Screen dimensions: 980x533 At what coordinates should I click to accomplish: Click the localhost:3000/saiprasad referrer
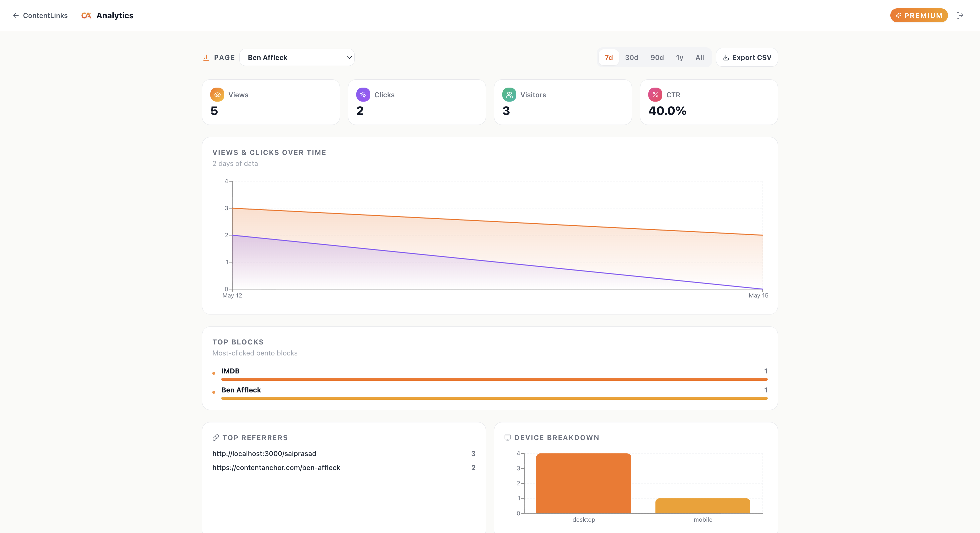tap(264, 453)
